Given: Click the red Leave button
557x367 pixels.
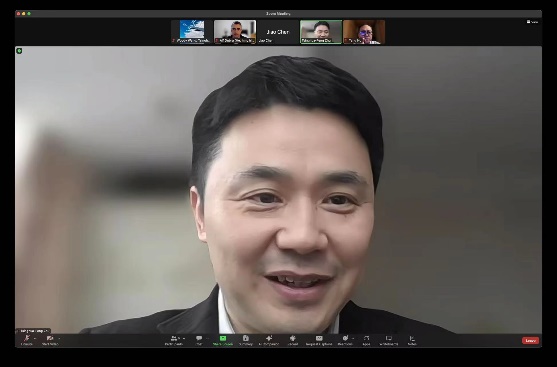Looking at the screenshot, I should (530, 341).
